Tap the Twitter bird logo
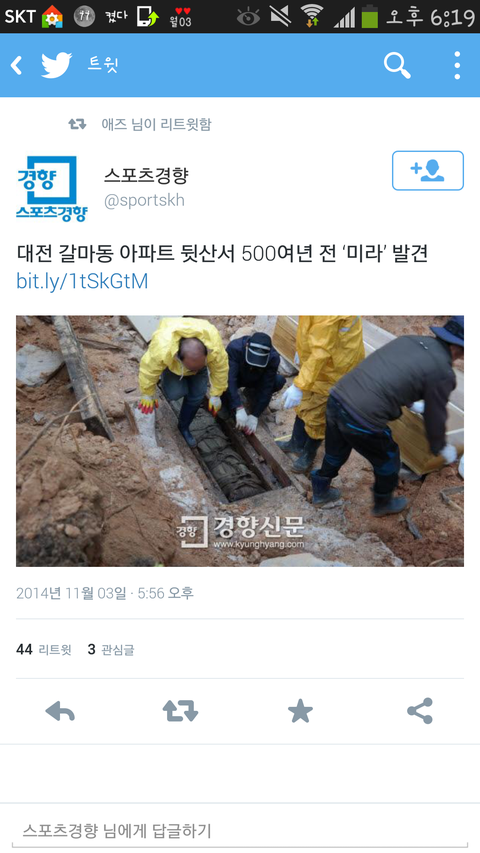This screenshot has height=853, width=480. coord(57,65)
